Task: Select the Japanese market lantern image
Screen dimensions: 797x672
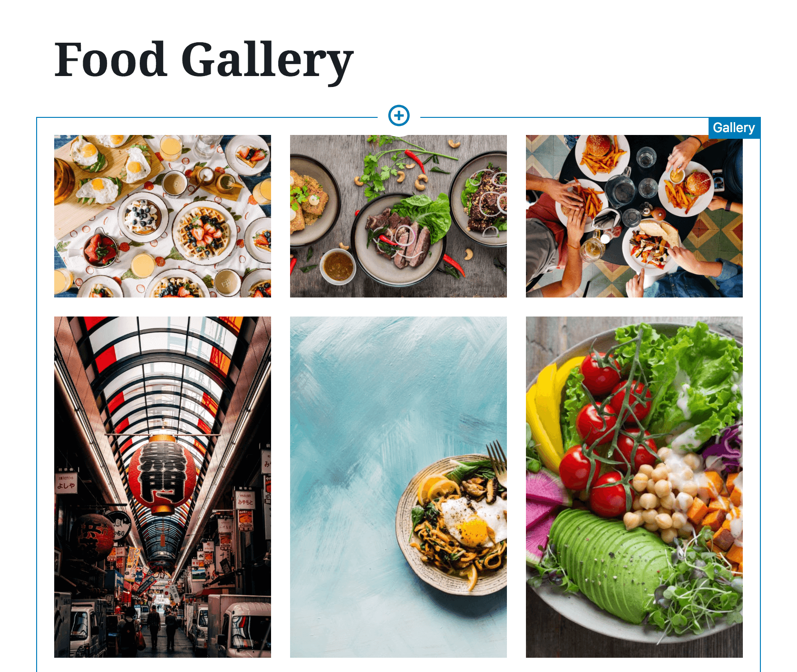Action: click(163, 487)
